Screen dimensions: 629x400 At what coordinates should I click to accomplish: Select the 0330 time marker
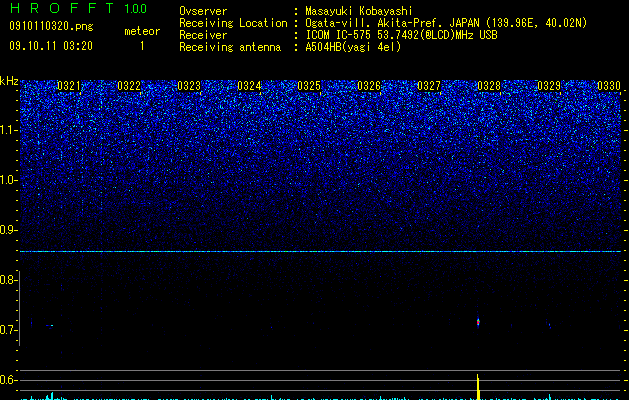point(609,86)
